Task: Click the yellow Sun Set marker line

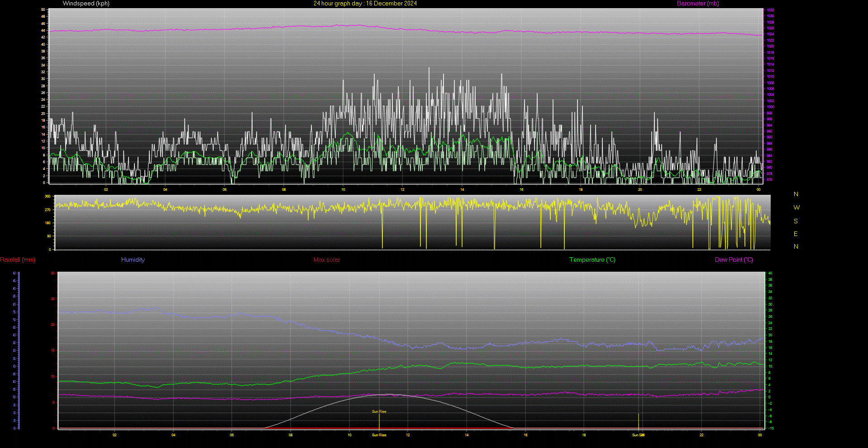Action: 639,421
